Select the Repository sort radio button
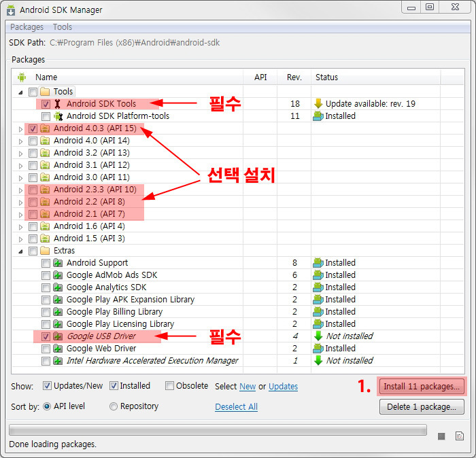 coord(114,406)
